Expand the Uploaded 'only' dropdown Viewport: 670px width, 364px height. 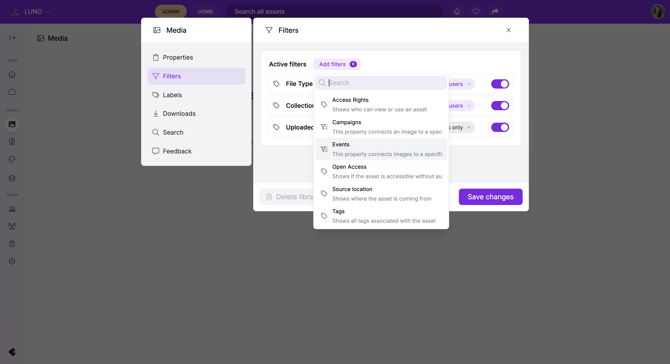(x=461, y=127)
